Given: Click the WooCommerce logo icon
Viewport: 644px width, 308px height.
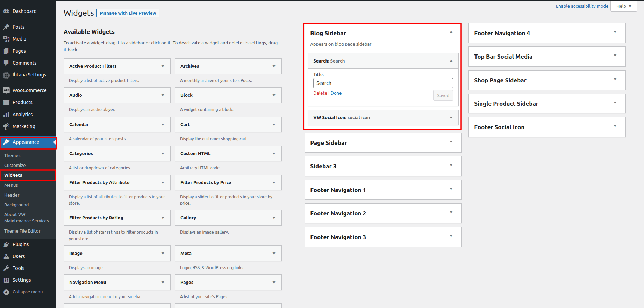Looking at the screenshot, I should click(6, 90).
